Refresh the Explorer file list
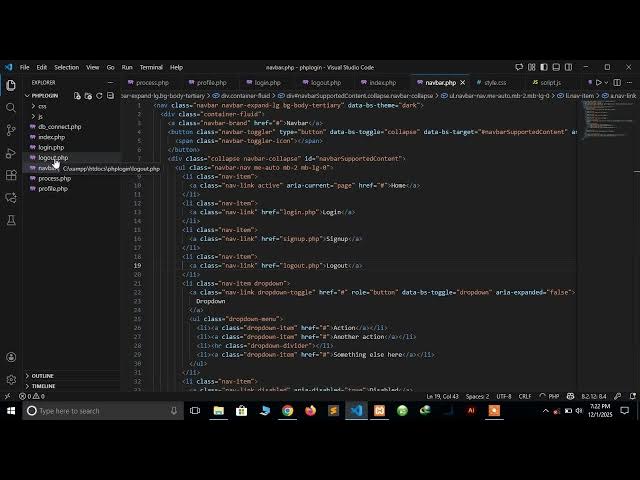Screen dimensions: 640x480 point(99,96)
